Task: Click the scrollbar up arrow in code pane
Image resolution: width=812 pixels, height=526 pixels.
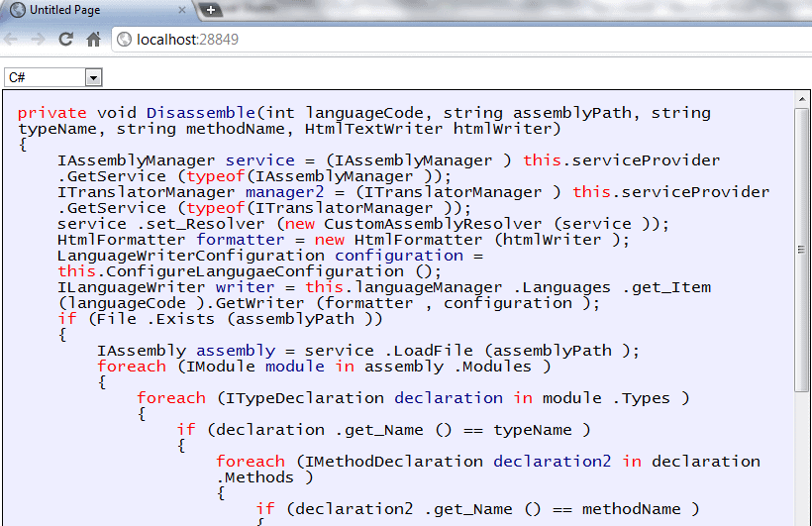Action: point(802,99)
